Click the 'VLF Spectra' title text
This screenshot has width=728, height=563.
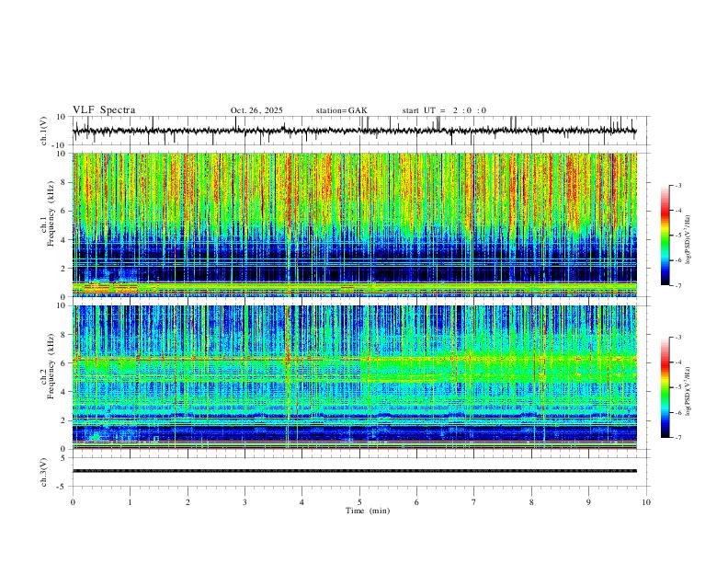coord(104,110)
